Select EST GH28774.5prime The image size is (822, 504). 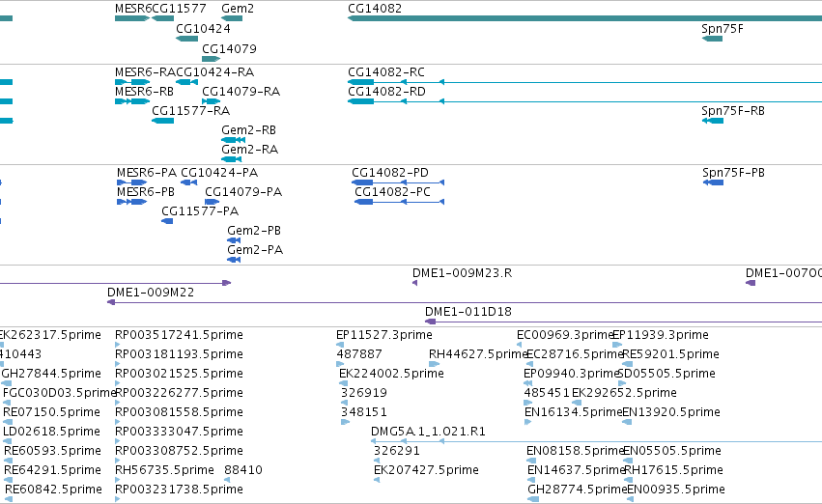[578, 490]
